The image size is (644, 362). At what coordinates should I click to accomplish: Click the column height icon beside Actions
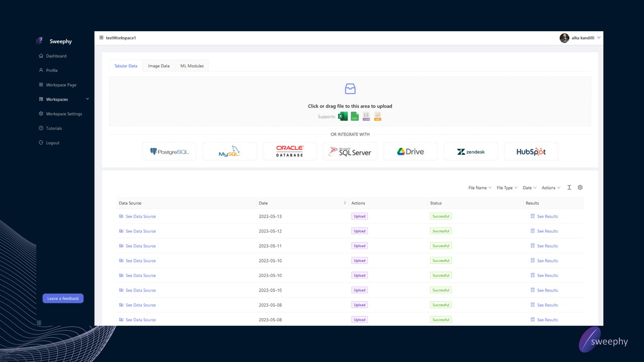[x=569, y=188]
